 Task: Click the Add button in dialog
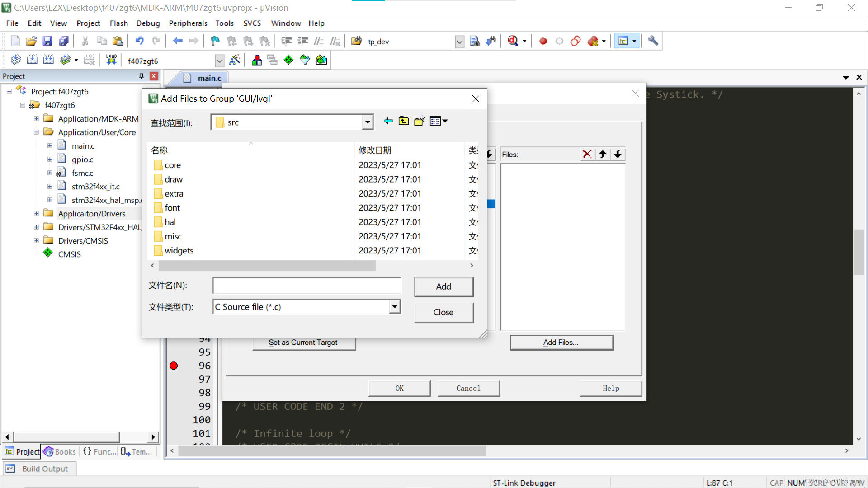pyautogui.click(x=443, y=286)
